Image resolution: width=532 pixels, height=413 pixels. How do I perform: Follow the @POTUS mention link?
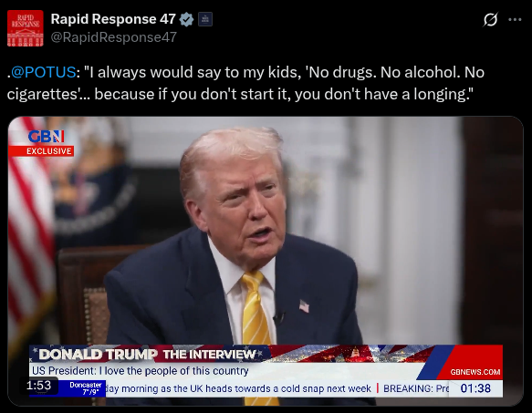click(44, 72)
